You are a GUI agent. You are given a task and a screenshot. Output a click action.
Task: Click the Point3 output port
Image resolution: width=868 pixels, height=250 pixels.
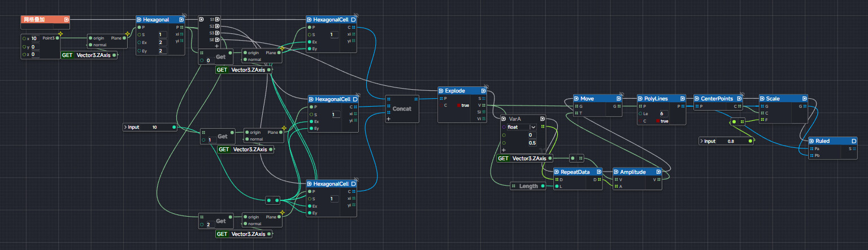point(57,38)
